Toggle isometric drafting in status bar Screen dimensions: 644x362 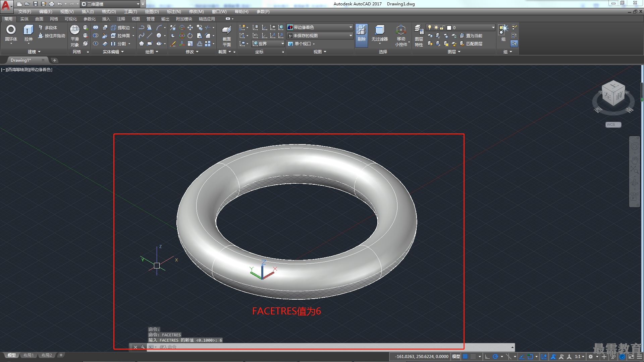click(x=509, y=357)
